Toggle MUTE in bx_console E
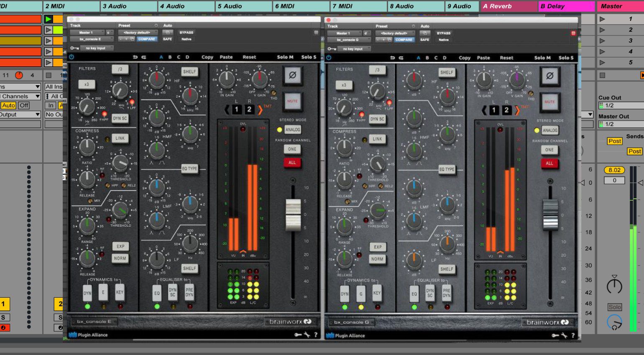Screen dimensions: 644x355 [292, 101]
